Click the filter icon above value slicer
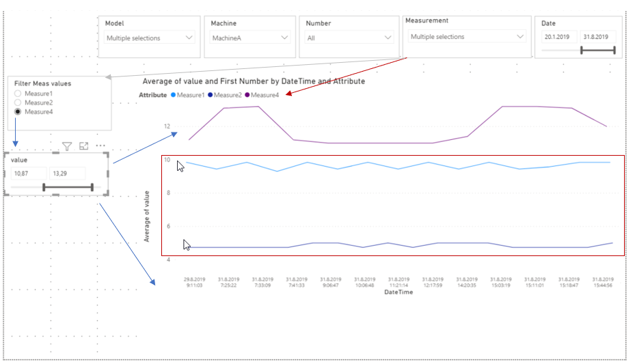Image resolution: width=635 pixels, height=364 pixels. coord(67,146)
